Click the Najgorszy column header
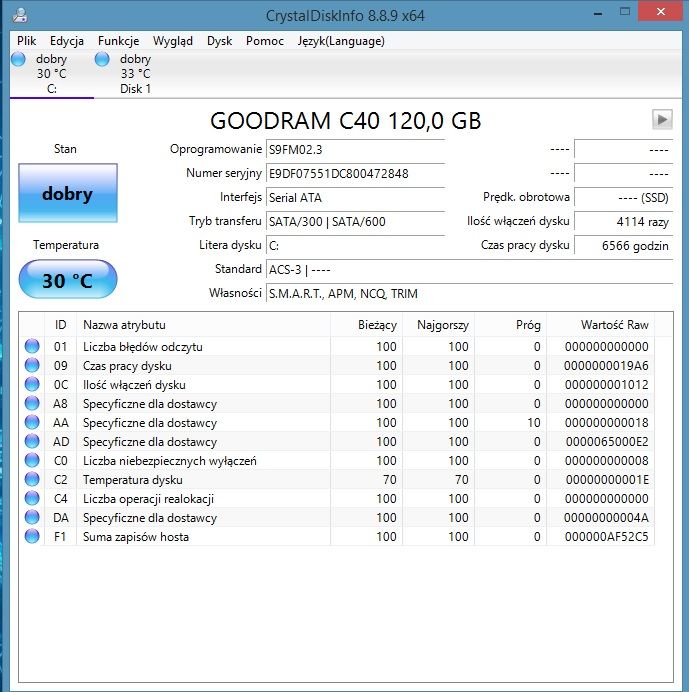Image resolution: width=689 pixels, height=692 pixels. [x=438, y=325]
